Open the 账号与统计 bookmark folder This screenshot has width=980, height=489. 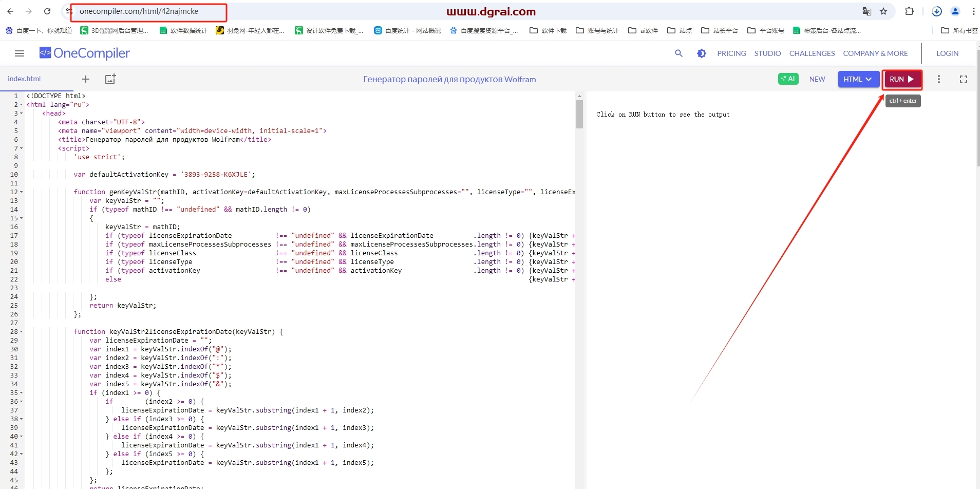(597, 31)
